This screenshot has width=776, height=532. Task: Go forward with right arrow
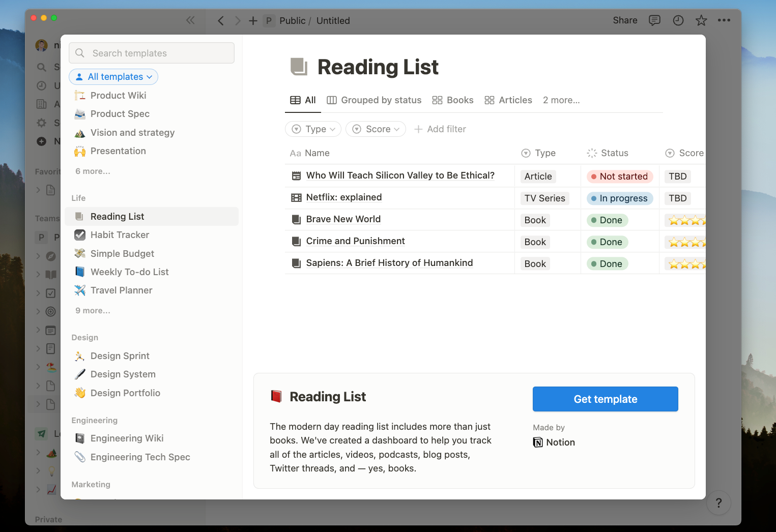coord(238,21)
